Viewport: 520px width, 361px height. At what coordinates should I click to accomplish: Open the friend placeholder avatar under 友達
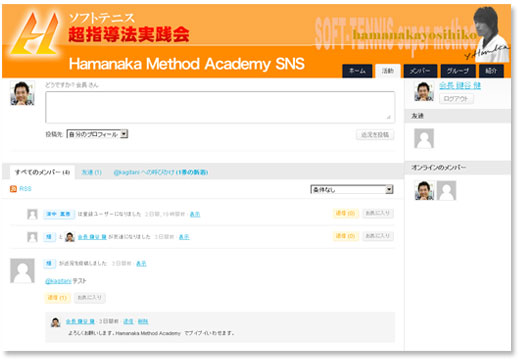pos(424,138)
